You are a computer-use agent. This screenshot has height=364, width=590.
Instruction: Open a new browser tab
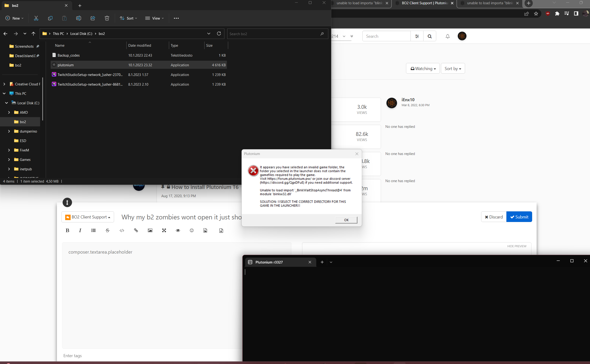point(529,3)
